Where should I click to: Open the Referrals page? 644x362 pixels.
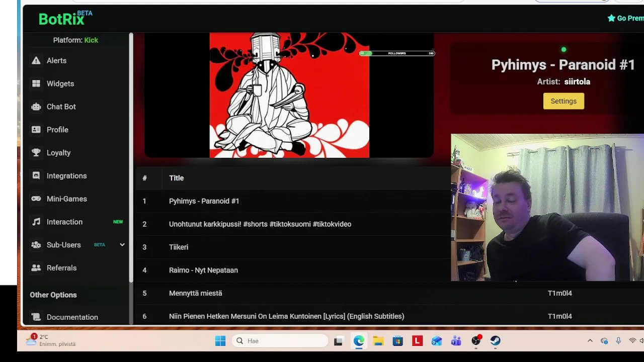(x=61, y=268)
